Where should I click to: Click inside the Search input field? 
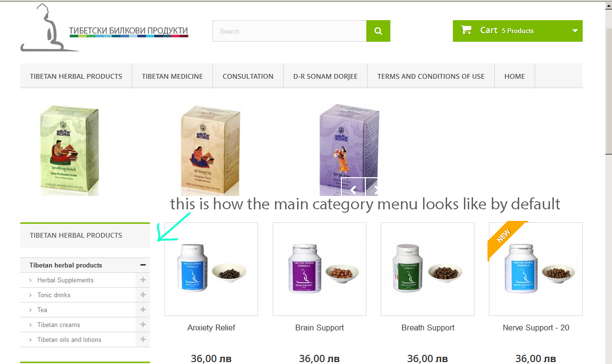[289, 31]
